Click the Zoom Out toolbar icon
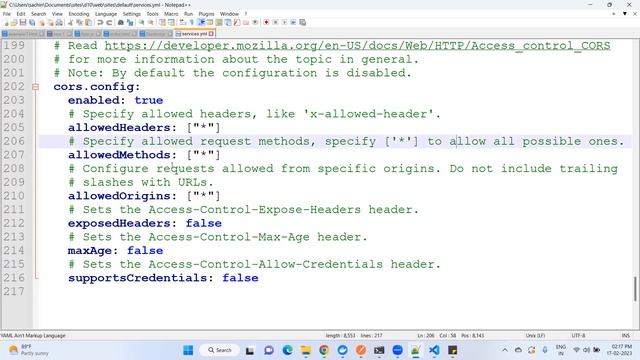The width and height of the screenshot is (640, 360). [x=151, y=22]
